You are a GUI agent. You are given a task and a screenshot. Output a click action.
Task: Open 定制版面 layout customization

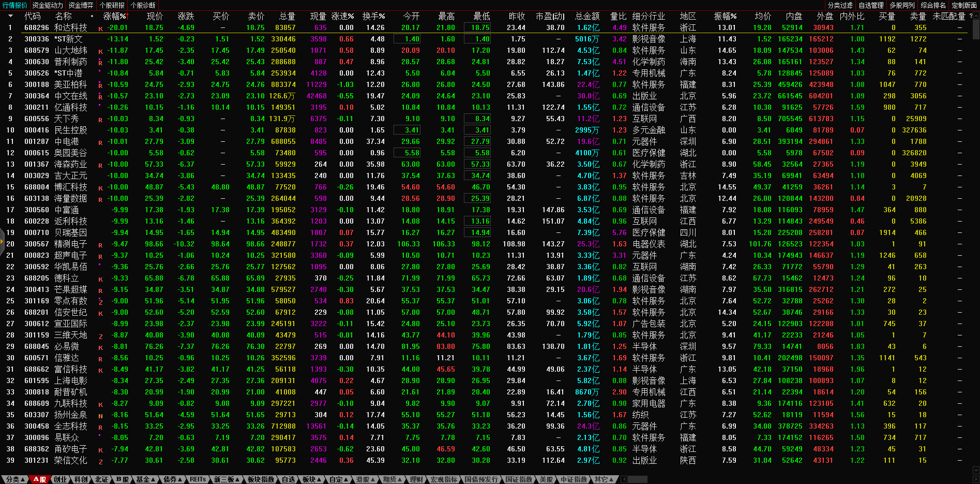click(x=964, y=5)
